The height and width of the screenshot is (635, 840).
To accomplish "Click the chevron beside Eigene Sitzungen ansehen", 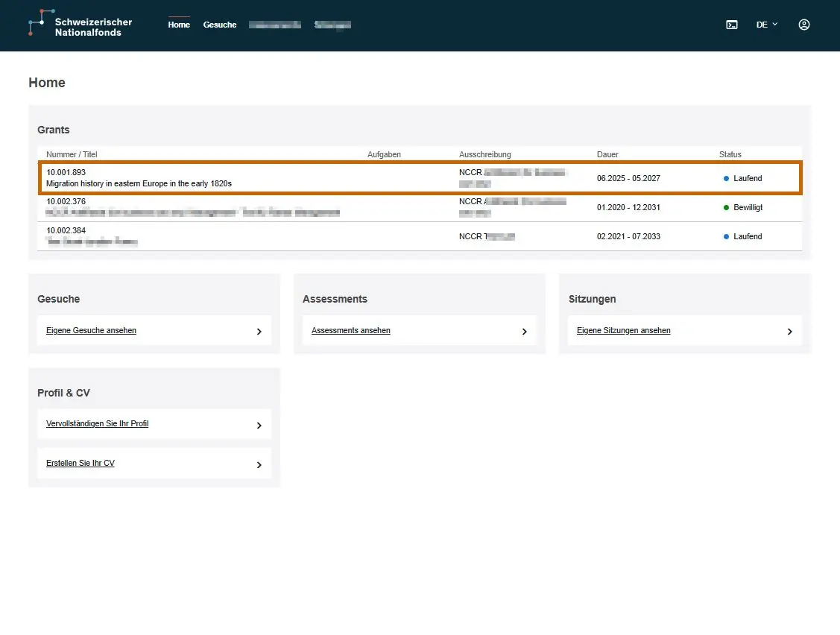I will pos(789,332).
